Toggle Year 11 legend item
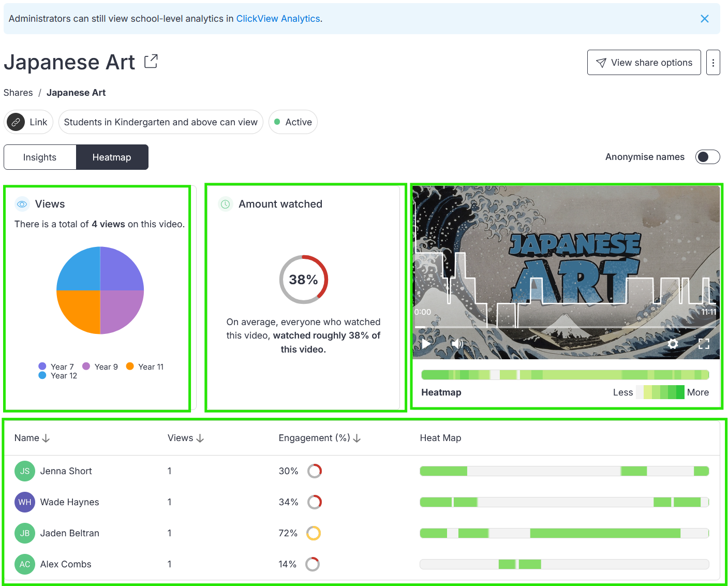Image resolution: width=728 pixels, height=586 pixels. point(145,367)
